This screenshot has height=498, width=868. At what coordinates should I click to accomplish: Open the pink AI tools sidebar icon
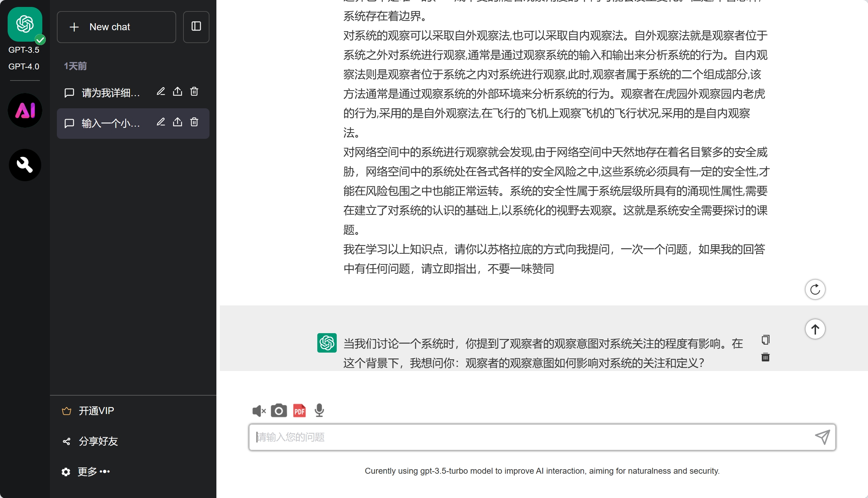25,110
